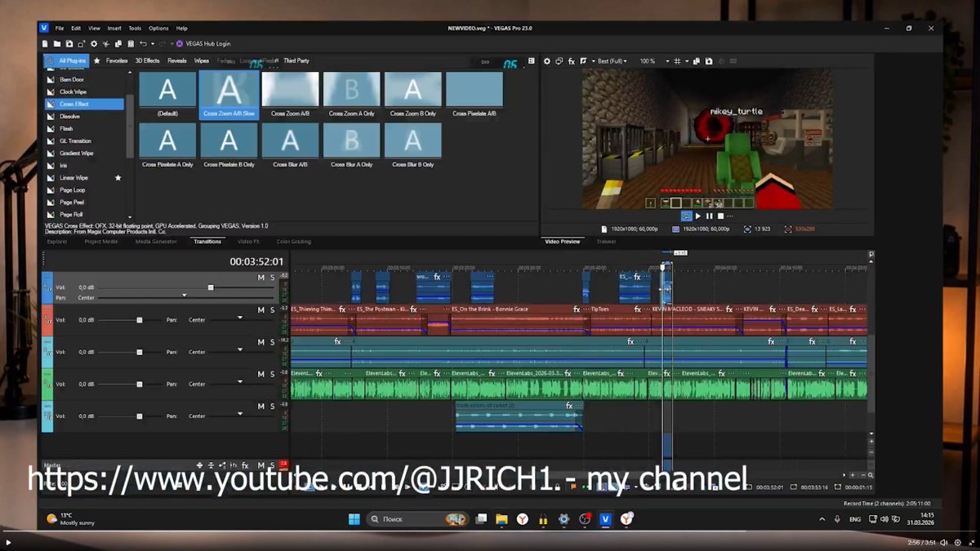Solo the red ES music track

[x=272, y=310]
